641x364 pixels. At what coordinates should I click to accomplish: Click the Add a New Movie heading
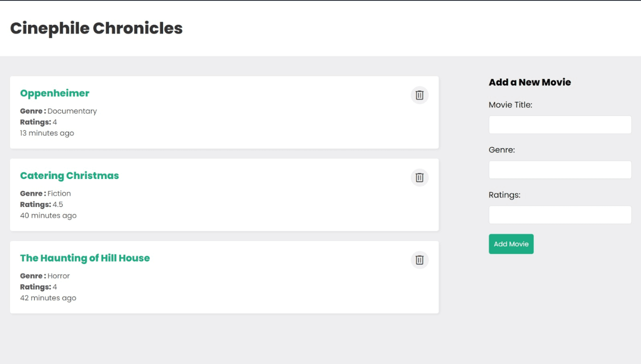[x=529, y=82]
